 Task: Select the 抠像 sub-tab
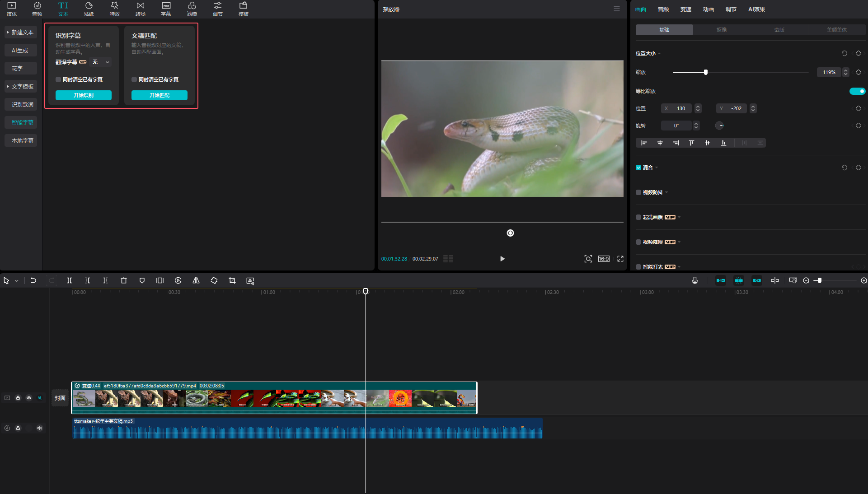[722, 30]
